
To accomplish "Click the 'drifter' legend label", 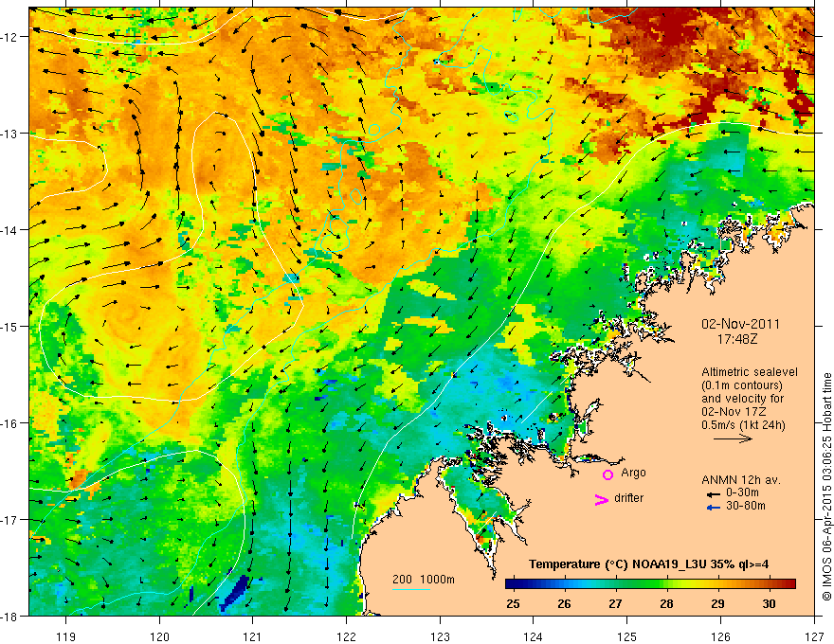I will (628, 498).
